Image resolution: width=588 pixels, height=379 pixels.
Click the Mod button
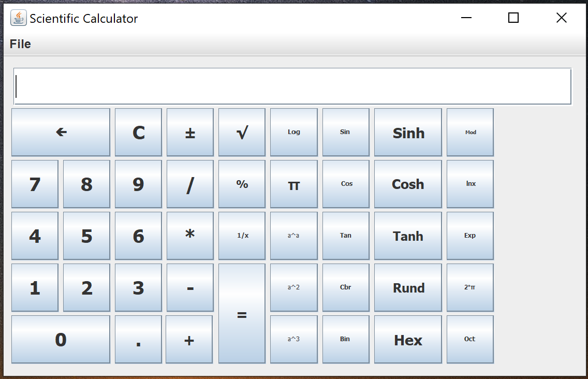click(470, 132)
